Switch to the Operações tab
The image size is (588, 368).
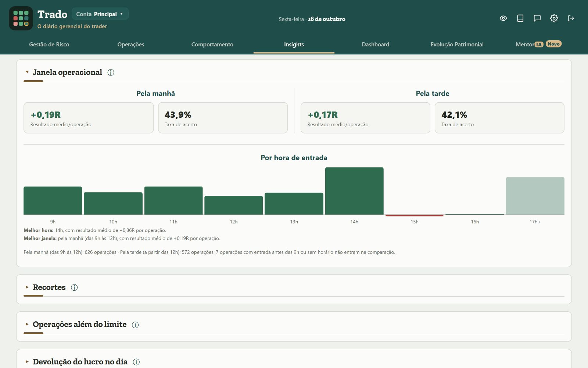pyautogui.click(x=131, y=45)
